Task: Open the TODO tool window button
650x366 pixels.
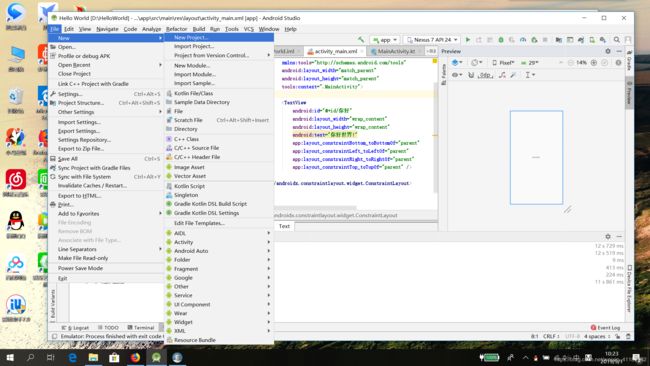Action: 109,327
